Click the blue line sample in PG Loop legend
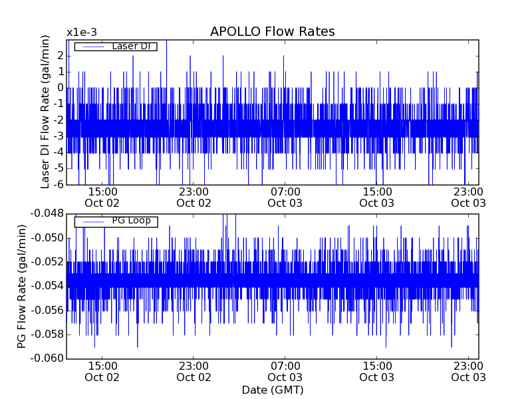 pyautogui.click(x=93, y=221)
